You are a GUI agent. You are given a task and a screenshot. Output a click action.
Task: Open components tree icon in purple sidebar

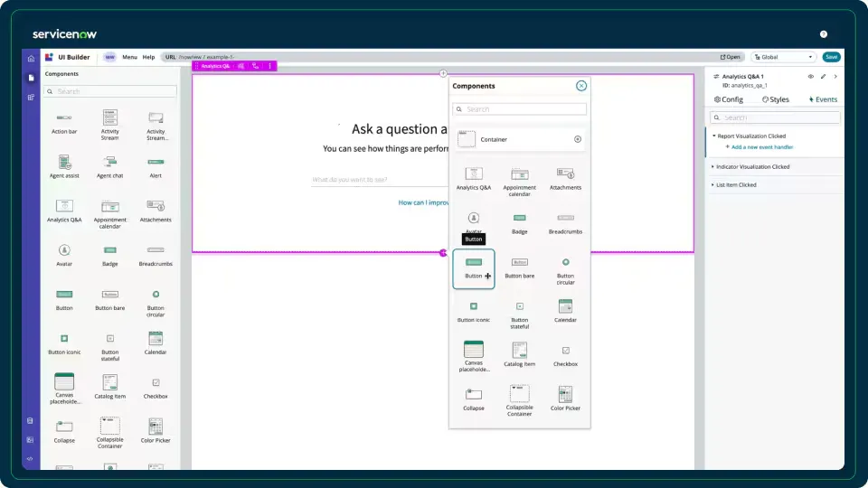click(31, 98)
